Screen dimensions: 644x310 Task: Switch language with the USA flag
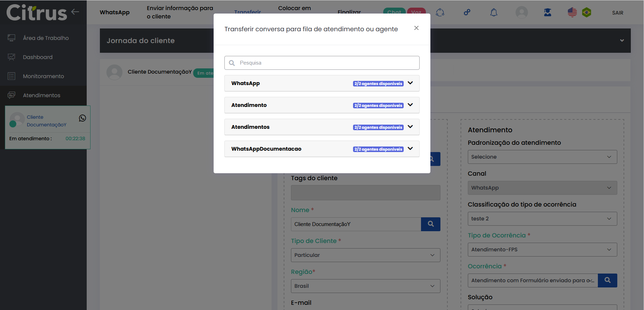[572, 13]
